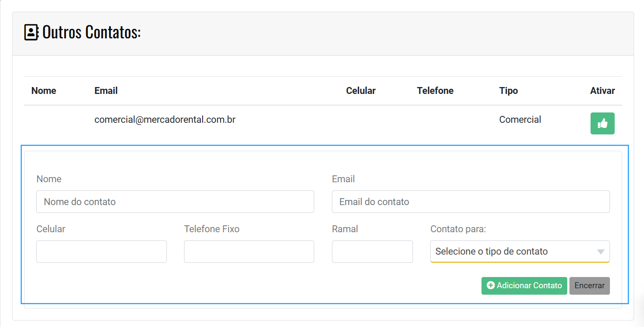Focus the Nome do contato field
644x327 pixels.
[x=175, y=202]
